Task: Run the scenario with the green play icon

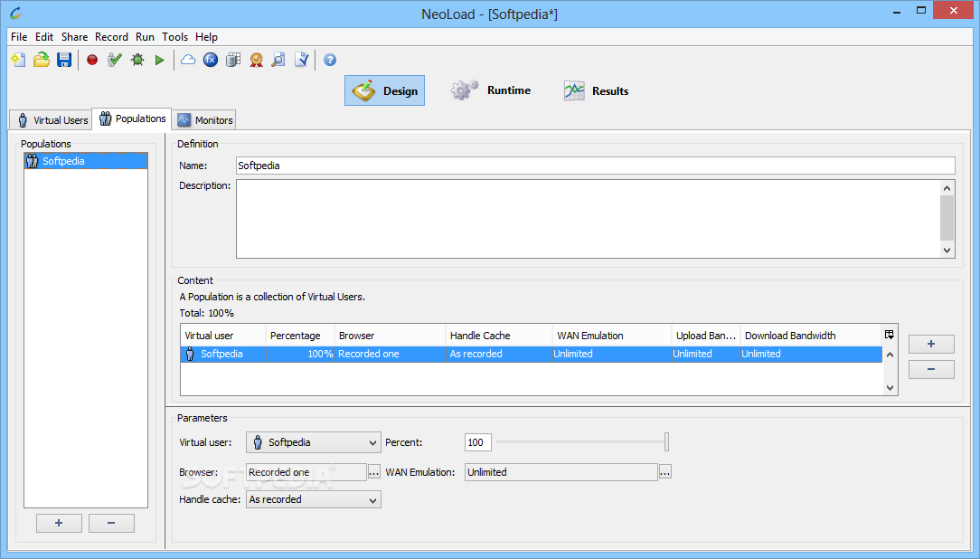Action: point(160,60)
